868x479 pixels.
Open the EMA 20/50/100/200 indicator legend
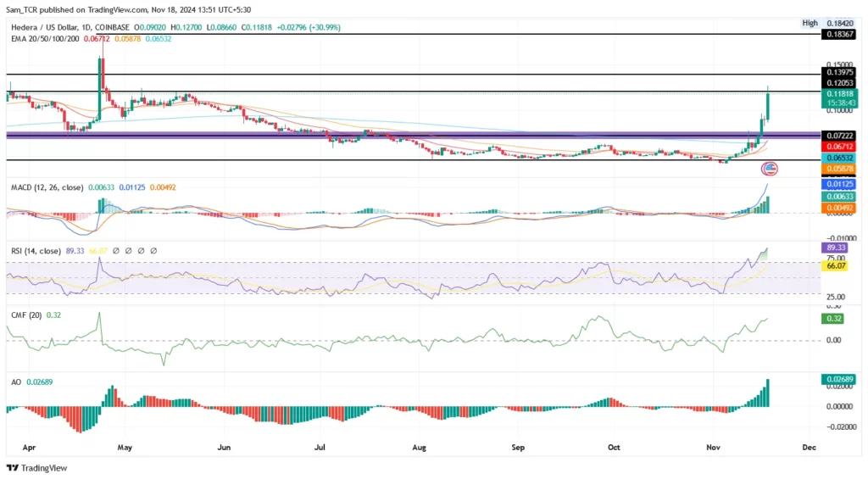pos(46,39)
